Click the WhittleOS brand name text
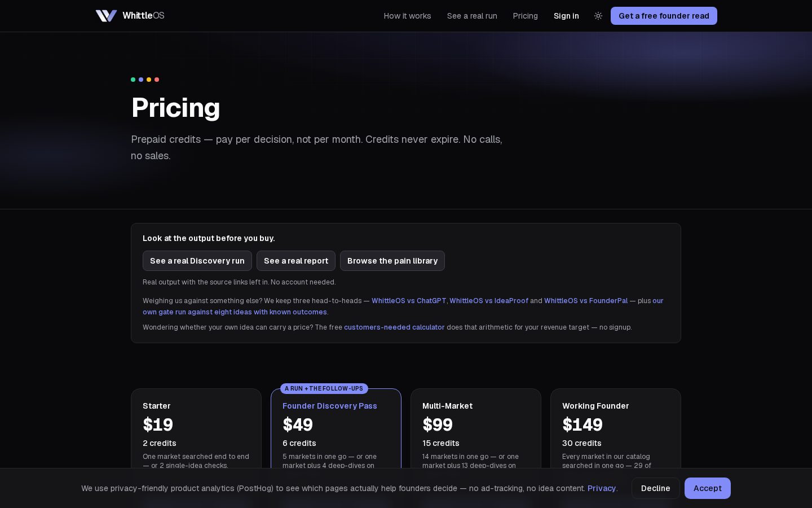The image size is (812, 508). pos(143,16)
